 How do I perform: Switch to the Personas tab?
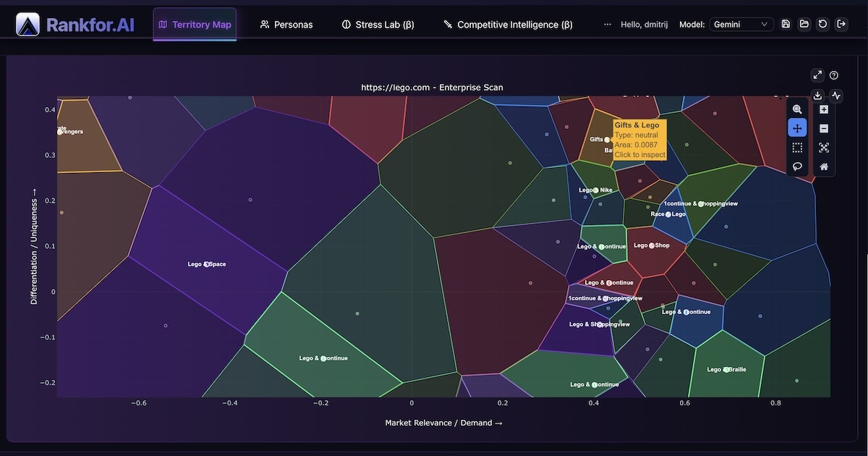point(286,25)
